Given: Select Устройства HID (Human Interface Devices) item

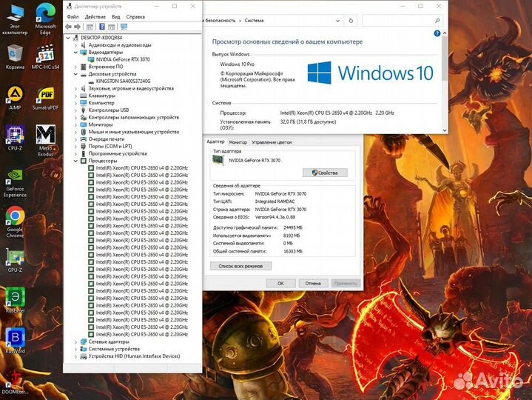Looking at the screenshot, I should click(134, 356).
